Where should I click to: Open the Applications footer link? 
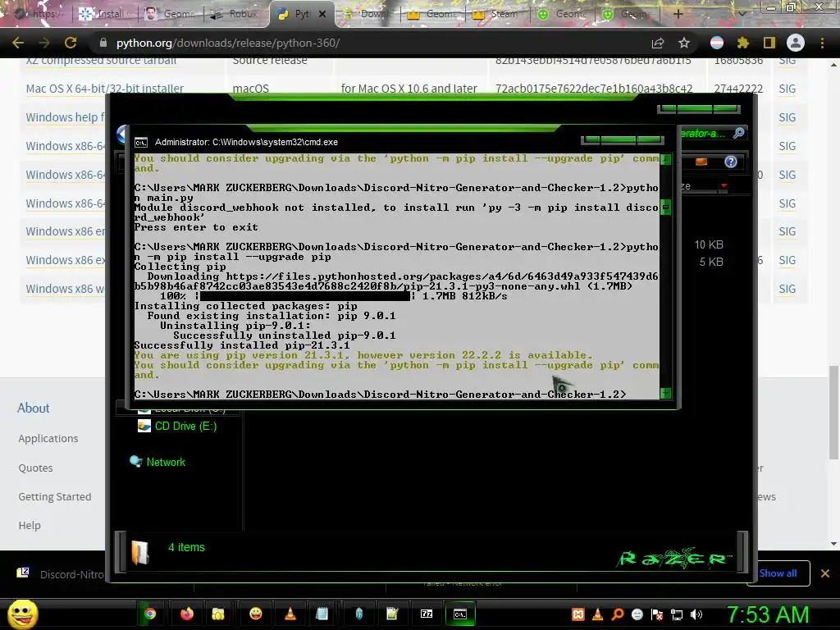pyautogui.click(x=48, y=438)
